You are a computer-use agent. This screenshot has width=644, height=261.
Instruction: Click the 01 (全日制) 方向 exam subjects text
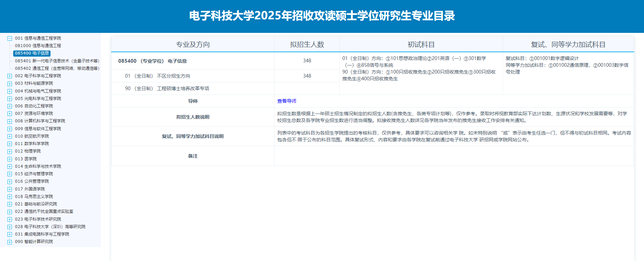tap(414, 62)
